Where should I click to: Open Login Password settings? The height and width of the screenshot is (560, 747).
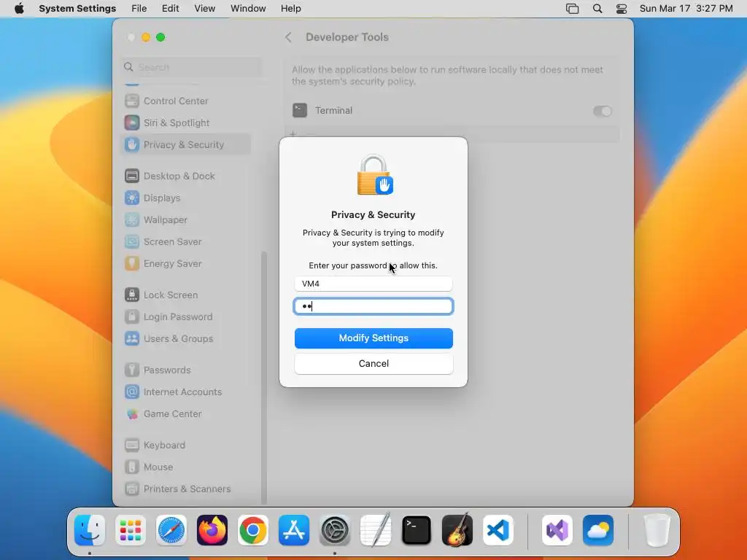[185, 317]
